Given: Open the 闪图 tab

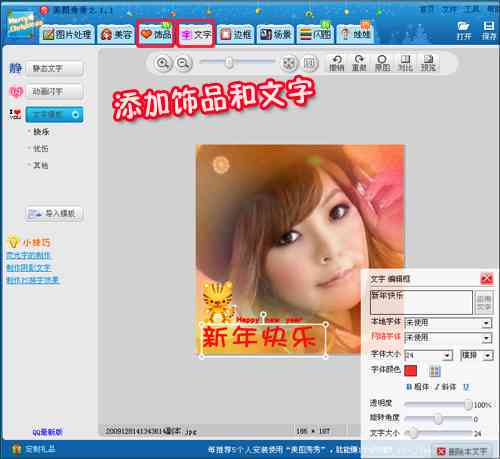Looking at the screenshot, I should (x=315, y=34).
